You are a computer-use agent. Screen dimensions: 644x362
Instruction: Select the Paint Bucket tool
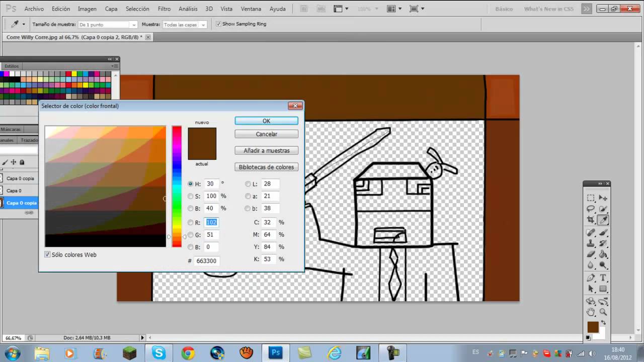click(603, 254)
